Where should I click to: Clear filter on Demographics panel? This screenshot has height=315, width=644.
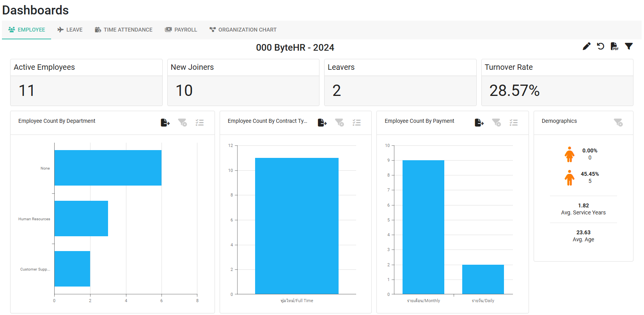[x=618, y=123]
